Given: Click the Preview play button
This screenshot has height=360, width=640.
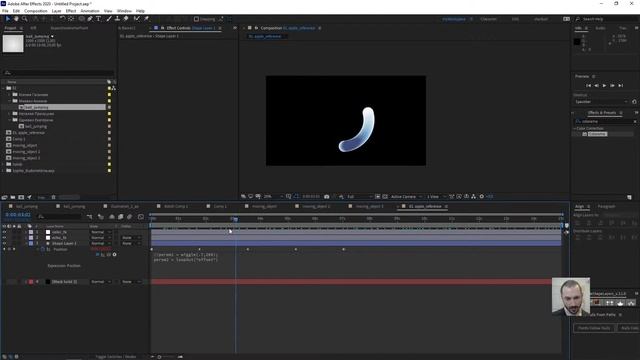Looking at the screenshot, I should (x=604, y=85).
